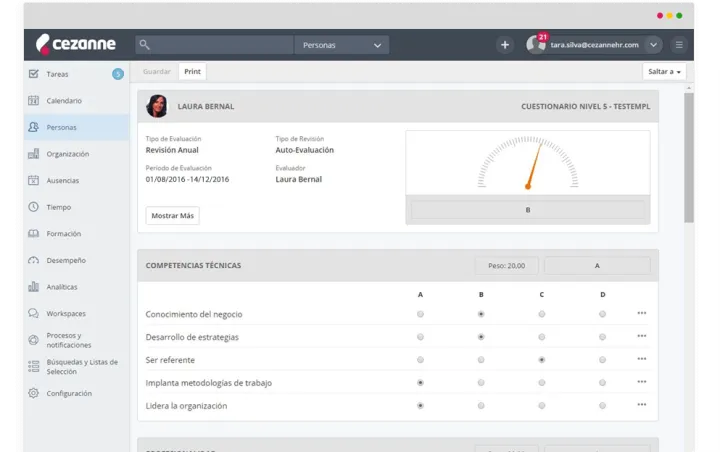
Task: Click the Mostrar Más button
Action: [173, 215]
